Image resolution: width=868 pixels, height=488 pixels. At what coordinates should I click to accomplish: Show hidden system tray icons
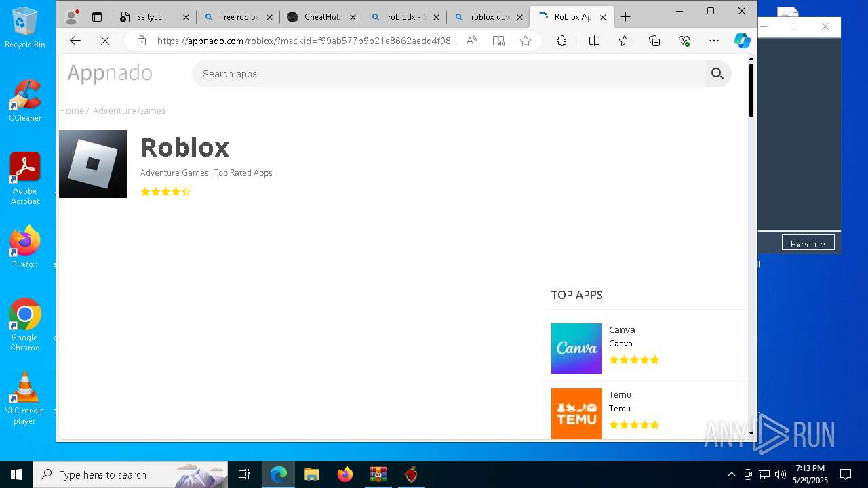click(731, 474)
